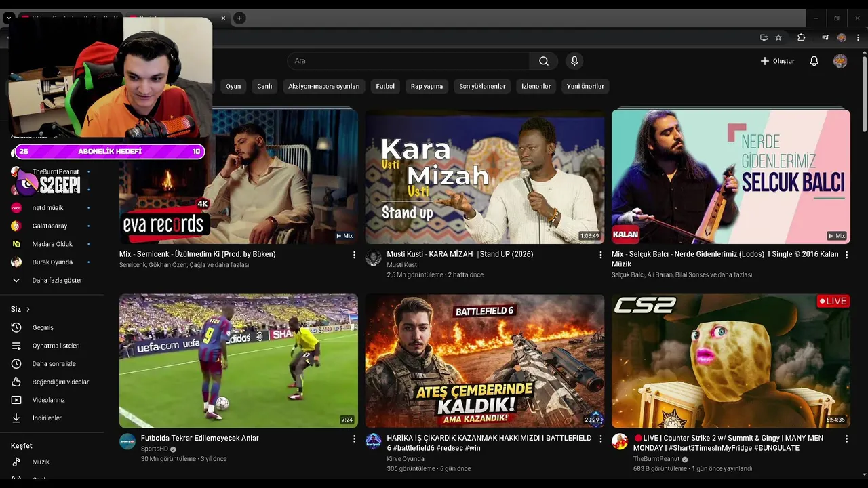
Task: Open Kirve Oyunda channel avatar
Action: [x=374, y=441]
